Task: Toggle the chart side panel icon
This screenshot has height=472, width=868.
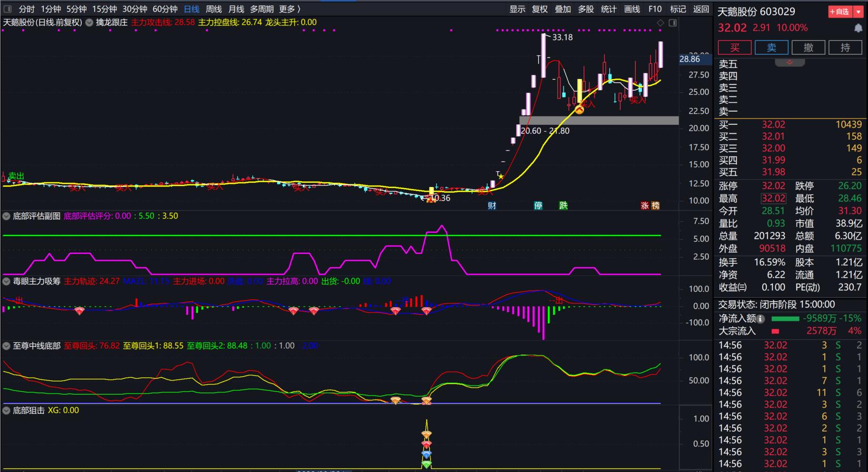Action: 673,23
